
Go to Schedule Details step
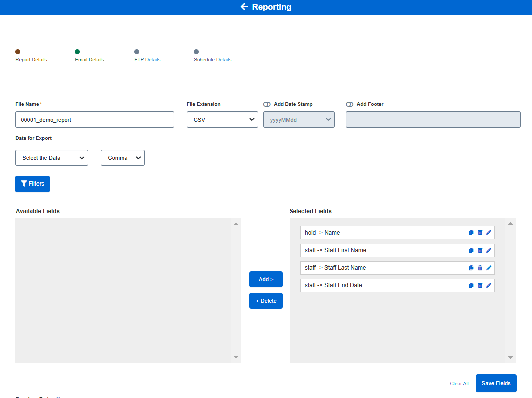point(212,56)
